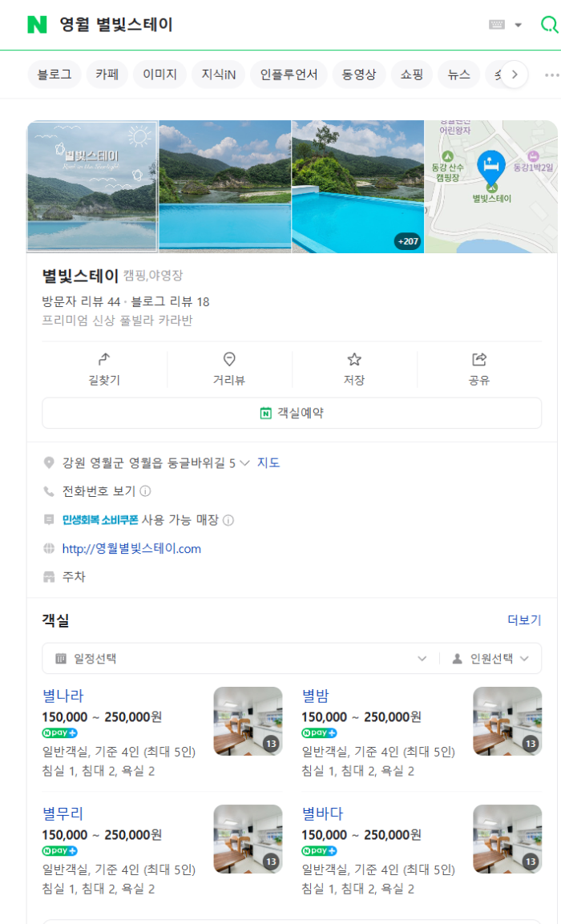Image resolution: width=561 pixels, height=924 pixels.
Task: Click the +207 photo overlay thumbnail
Action: coord(405,240)
